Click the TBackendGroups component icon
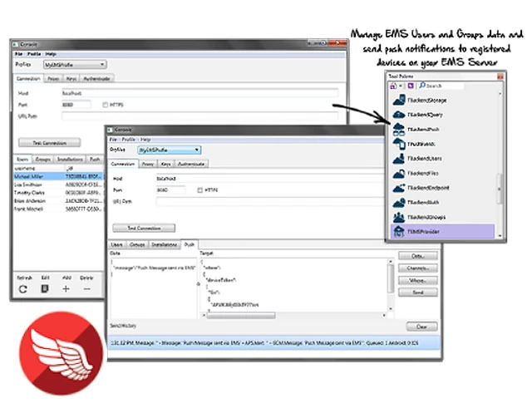This screenshot has height=418, width=532. click(397, 216)
